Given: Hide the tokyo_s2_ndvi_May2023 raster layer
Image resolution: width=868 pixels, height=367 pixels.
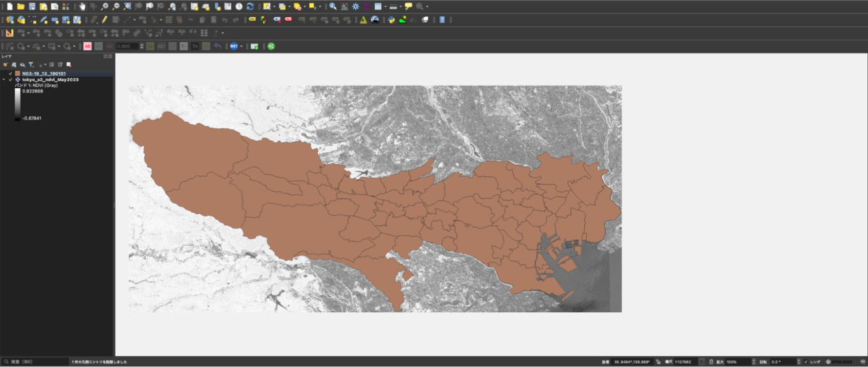Looking at the screenshot, I should tap(11, 80).
